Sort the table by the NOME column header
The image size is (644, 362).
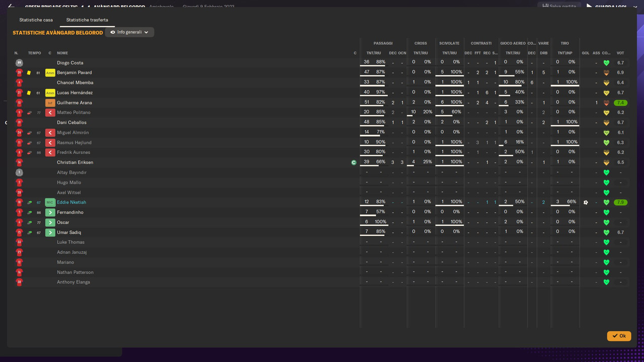click(62, 53)
